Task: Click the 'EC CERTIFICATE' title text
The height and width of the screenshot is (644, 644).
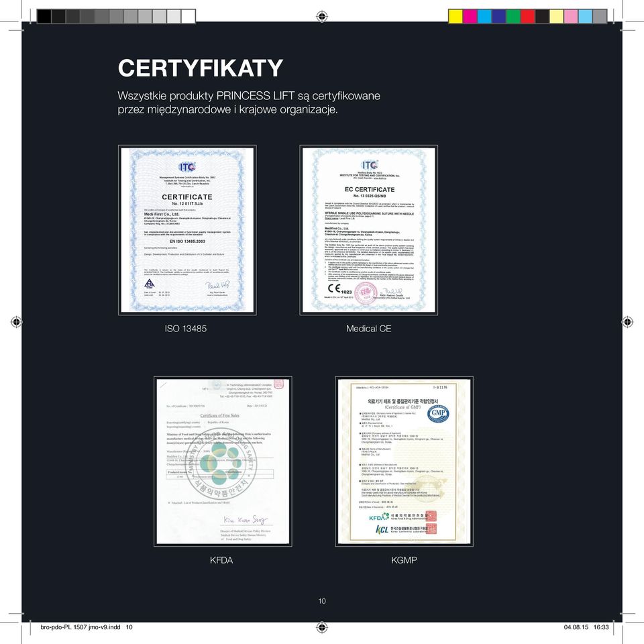Action: tap(370, 189)
